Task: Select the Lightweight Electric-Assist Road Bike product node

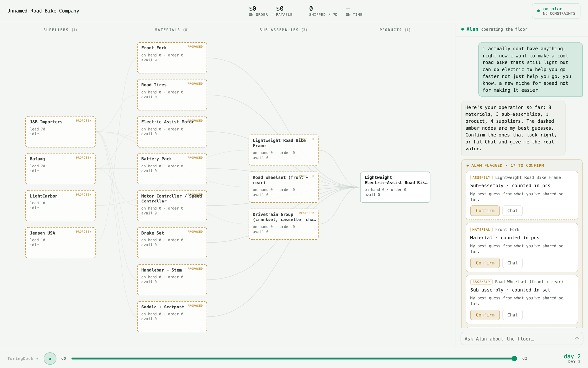Action: click(395, 187)
